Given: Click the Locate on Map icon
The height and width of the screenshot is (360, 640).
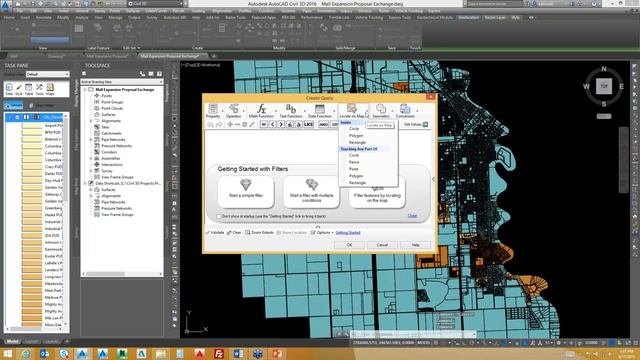Looking at the screenshot, I should 351,109.
